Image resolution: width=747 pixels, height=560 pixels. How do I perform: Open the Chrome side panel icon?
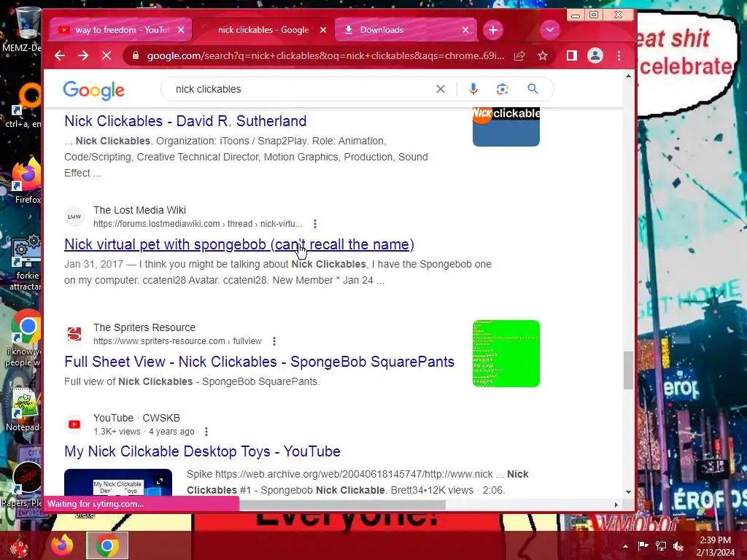(572, 55)
